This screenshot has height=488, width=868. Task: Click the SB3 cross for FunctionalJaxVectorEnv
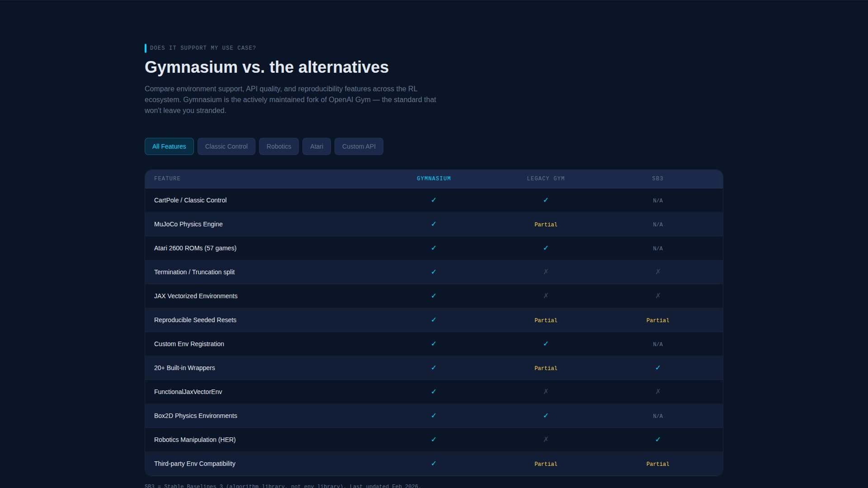click(x=658, y=392)
